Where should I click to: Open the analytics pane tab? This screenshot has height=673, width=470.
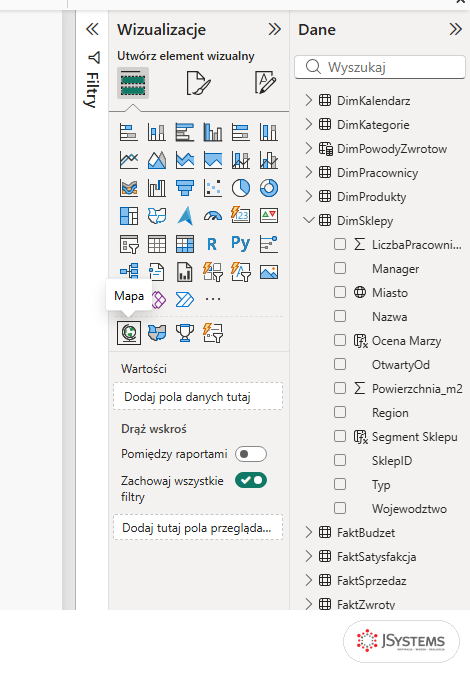(265, 82)
